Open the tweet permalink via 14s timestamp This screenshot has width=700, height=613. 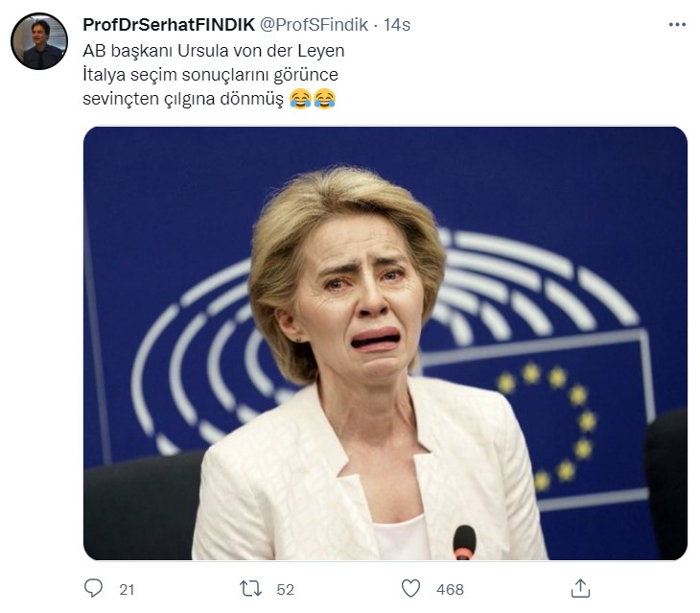tap(397, 25)
